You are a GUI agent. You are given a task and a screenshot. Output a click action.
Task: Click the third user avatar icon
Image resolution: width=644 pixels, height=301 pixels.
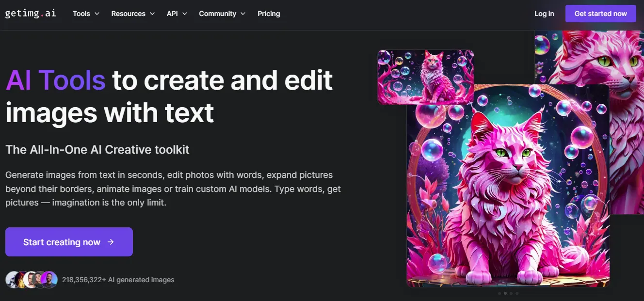point(30,280)
